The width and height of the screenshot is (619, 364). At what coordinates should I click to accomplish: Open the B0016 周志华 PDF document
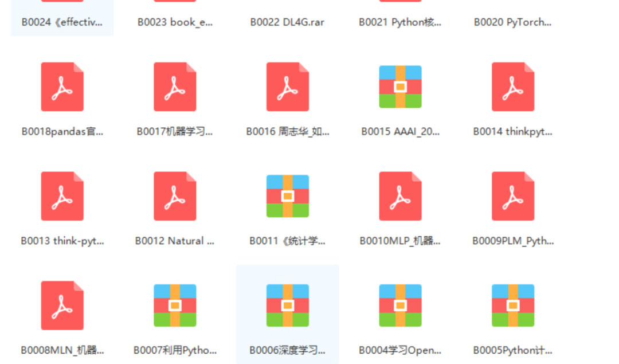tap(288, 86)
